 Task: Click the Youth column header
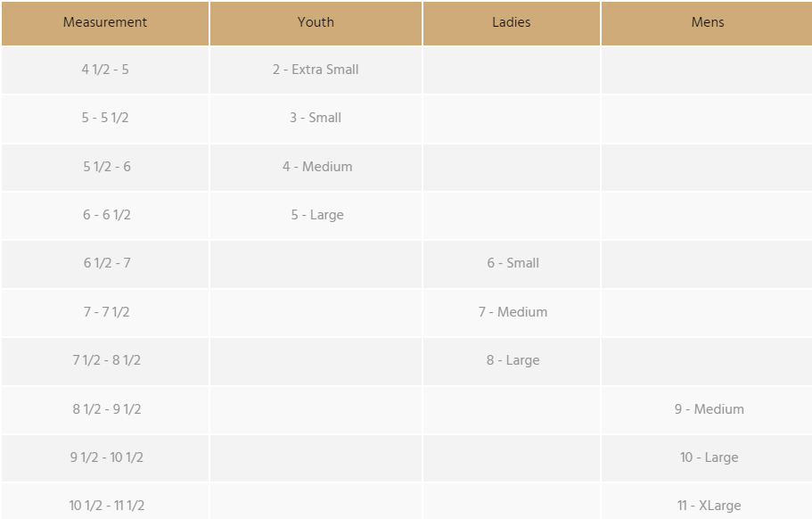[x=316, y=22]
